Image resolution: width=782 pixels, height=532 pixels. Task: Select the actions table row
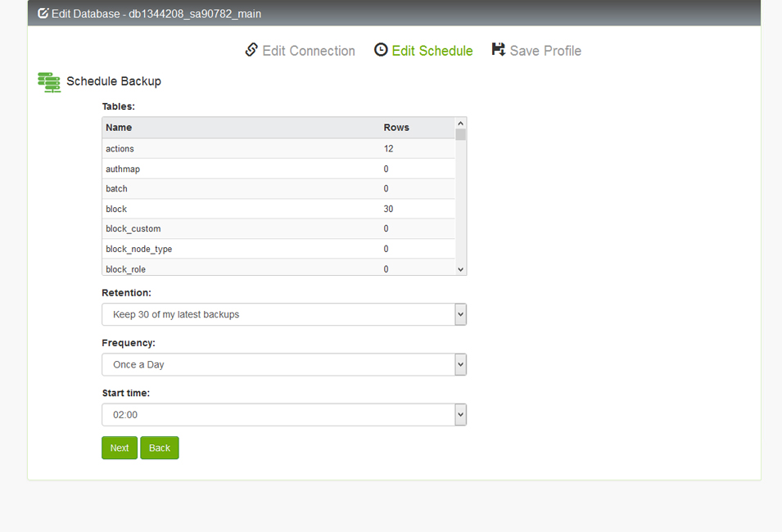pyautogui.click(x=278, y=149)
